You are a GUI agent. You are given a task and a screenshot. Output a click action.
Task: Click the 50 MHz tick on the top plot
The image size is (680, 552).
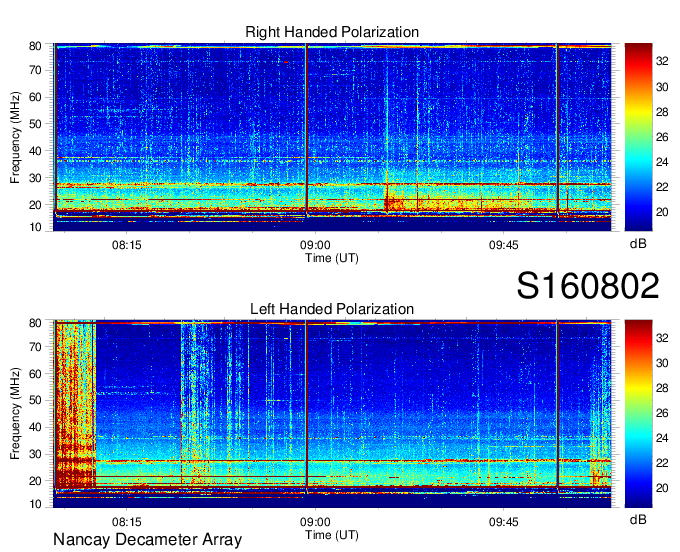click(x=35, y=124)
